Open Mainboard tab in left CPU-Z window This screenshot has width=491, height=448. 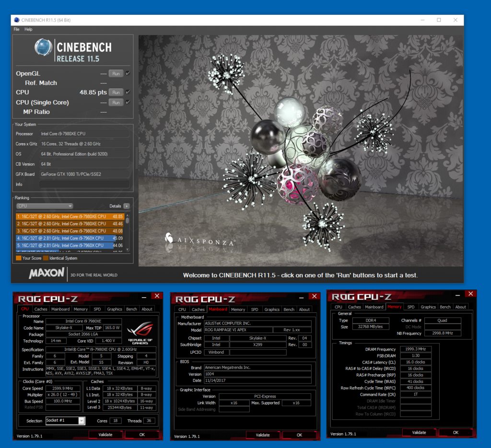click(60, 309)
